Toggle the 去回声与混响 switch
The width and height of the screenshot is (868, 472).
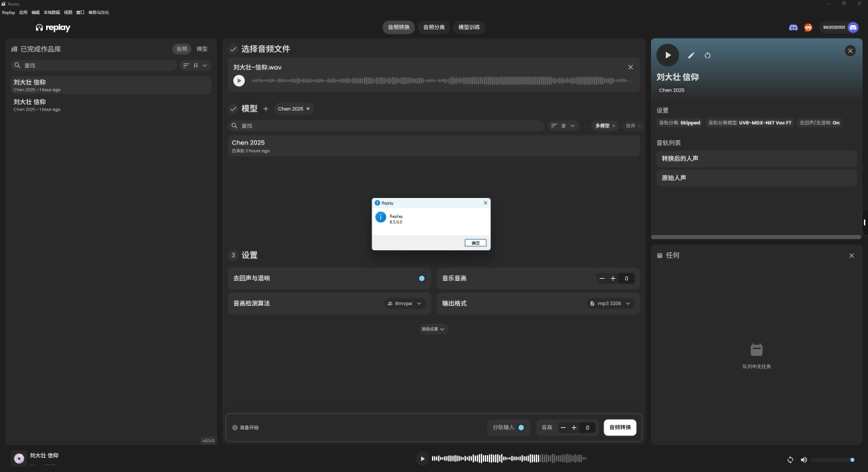click(421, 278)
